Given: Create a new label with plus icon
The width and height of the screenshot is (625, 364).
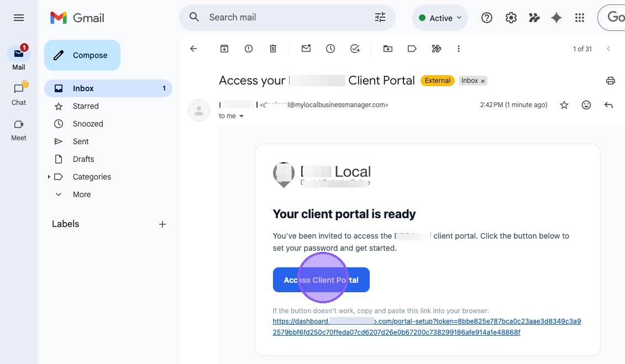Looking at the screenshot, I should pyautogui.click(x=162, y=224).
